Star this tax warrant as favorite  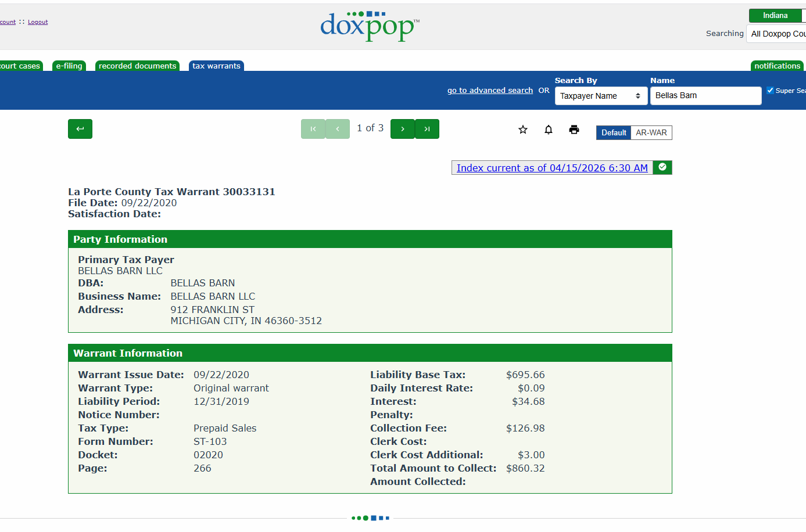pos(523,130)
